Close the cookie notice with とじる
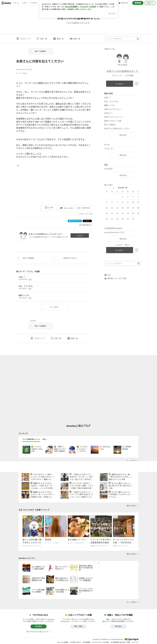This screenshot has height=644, width=157. click(x=112, y=13)
